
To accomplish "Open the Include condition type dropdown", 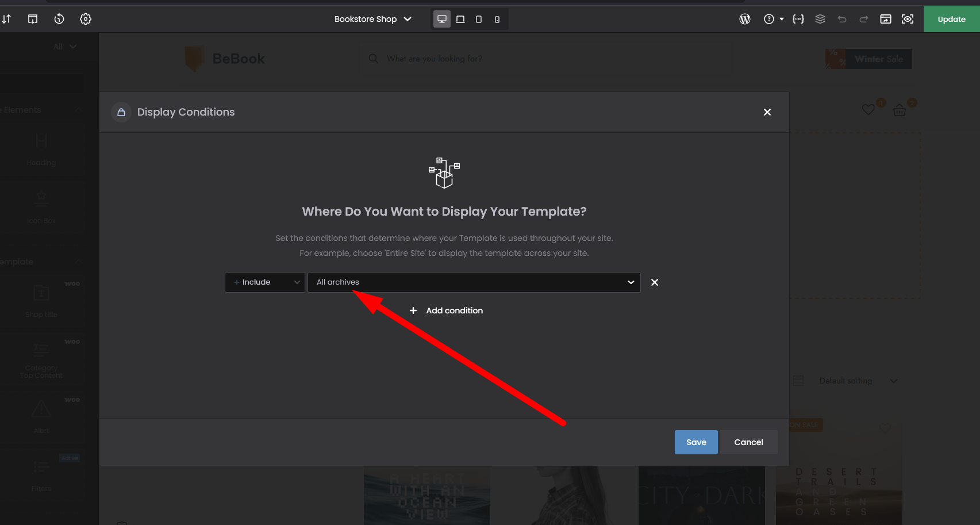I will (x=265, y=282).
